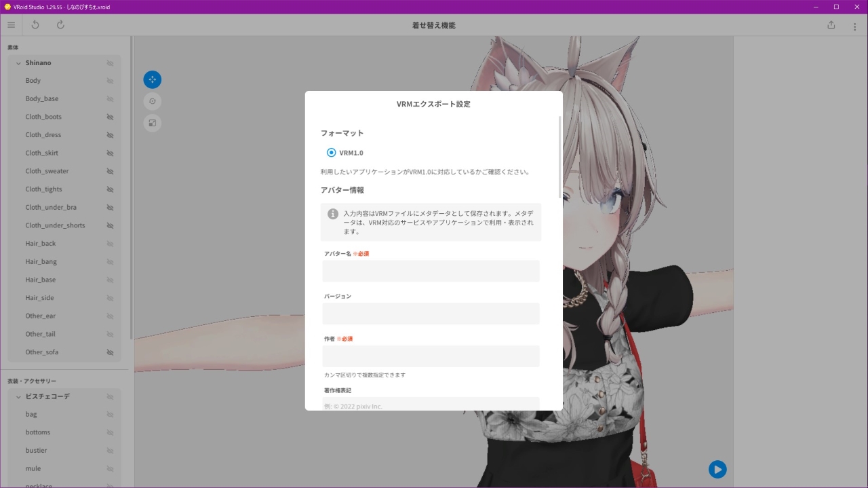Show the Cloth_under_shorts item
The width and height of the screenshot is (868, 488).
(110, 225)
